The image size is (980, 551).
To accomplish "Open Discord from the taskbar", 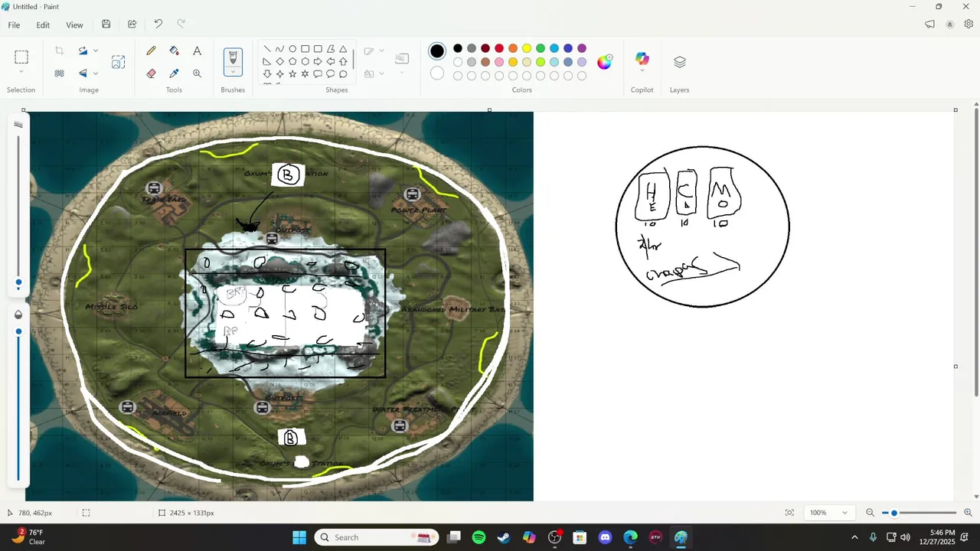I will (x=605, y=537).
